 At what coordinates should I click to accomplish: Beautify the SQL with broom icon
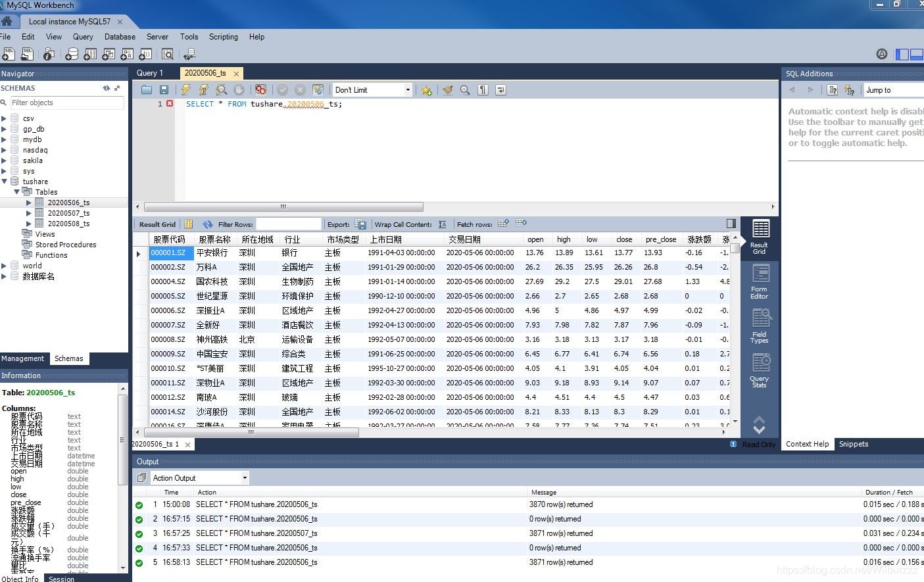click(447, 90)
